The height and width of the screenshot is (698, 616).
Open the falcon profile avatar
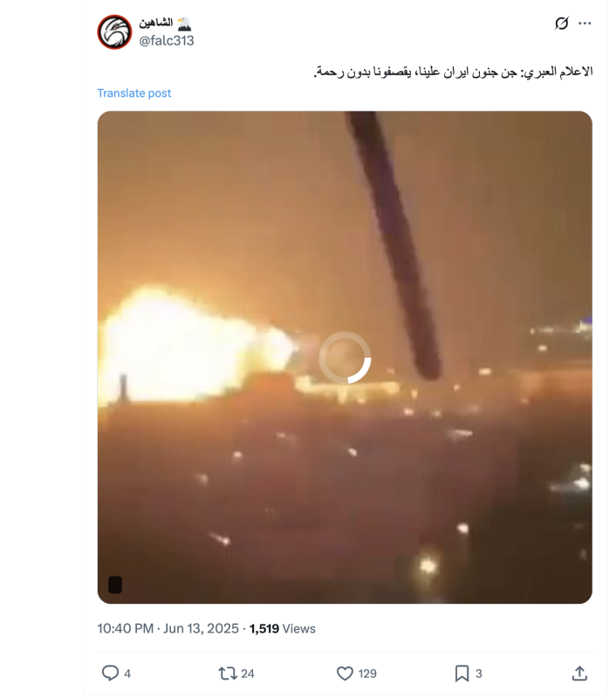point(114,32)
